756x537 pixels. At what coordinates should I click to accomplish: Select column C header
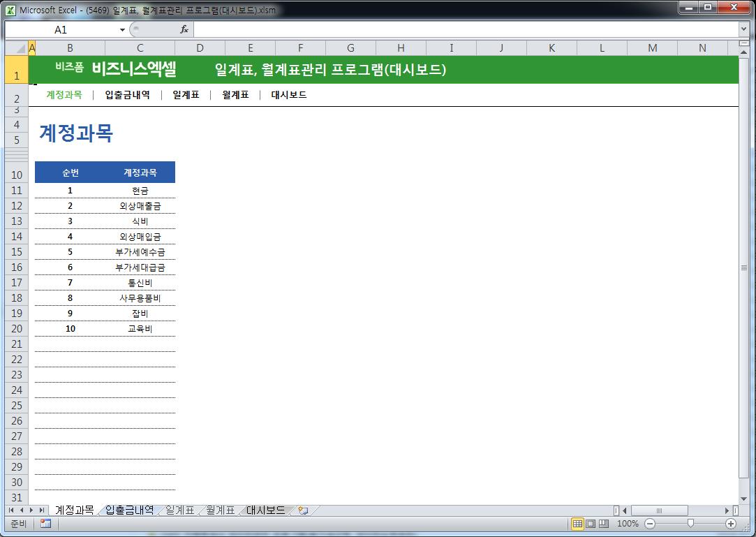coord(140,47)
